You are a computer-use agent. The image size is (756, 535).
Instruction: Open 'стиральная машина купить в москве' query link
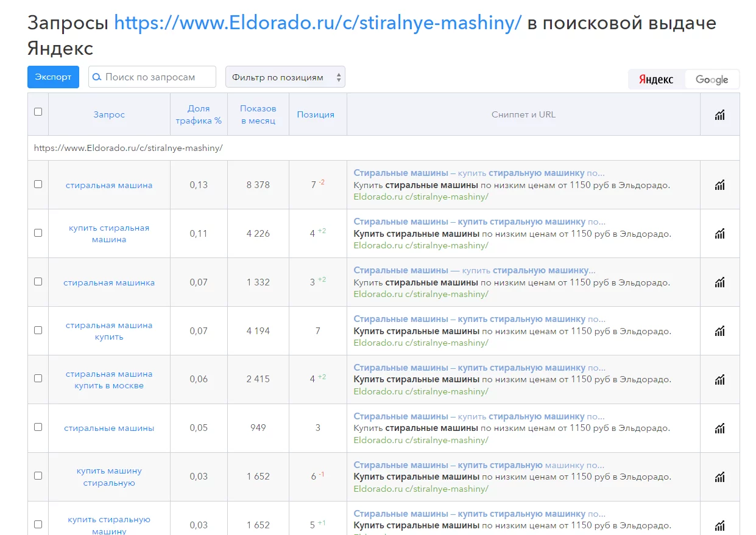click(x=109, y=380)
